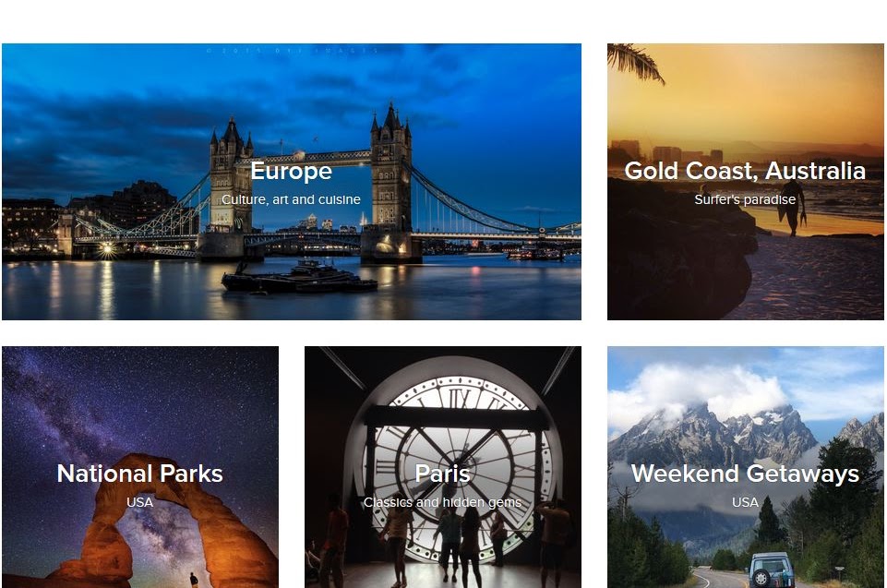
Task: Click the "Gold Coast, Australia" heading
Action: pyautogui.click(x=745, y=171)
